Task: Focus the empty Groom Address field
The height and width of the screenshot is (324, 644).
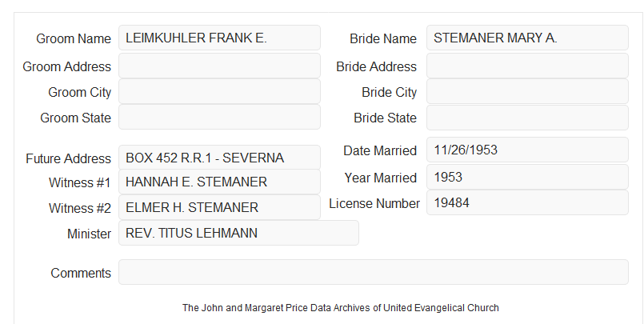Action: pos(219,66)
